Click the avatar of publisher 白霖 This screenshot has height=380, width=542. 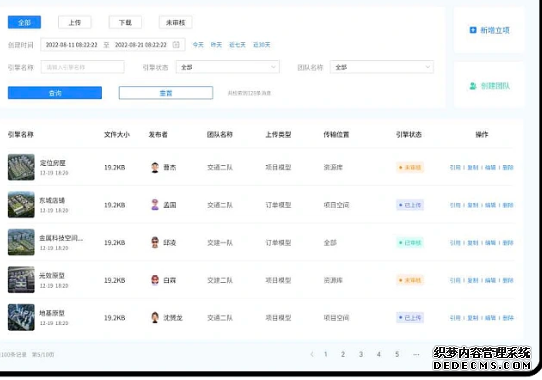pos(155,280)
